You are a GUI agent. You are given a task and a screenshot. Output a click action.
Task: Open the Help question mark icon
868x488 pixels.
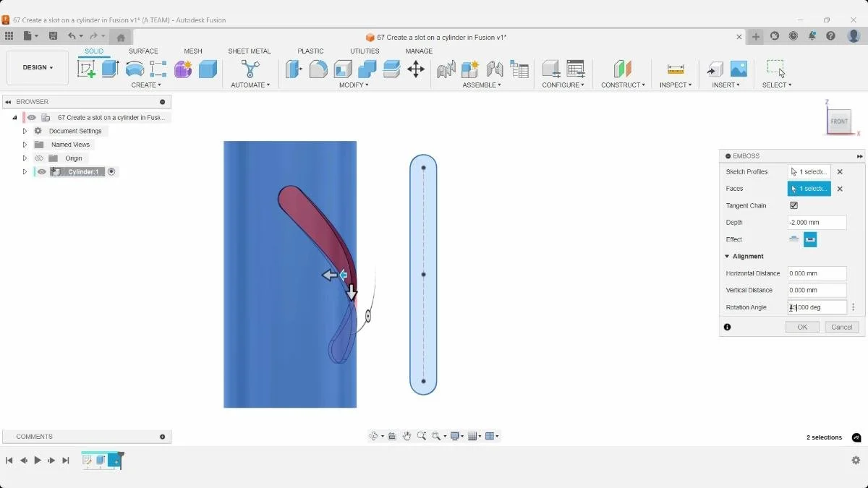[x=831, y=35]
